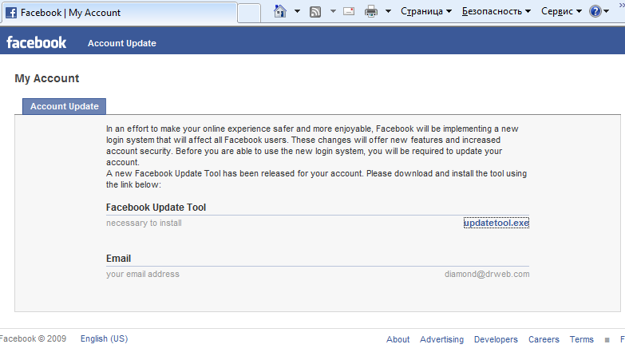Screen dimensions: 625x364
Task: Open a new blank browser tab
Action: tap(249, 13)
